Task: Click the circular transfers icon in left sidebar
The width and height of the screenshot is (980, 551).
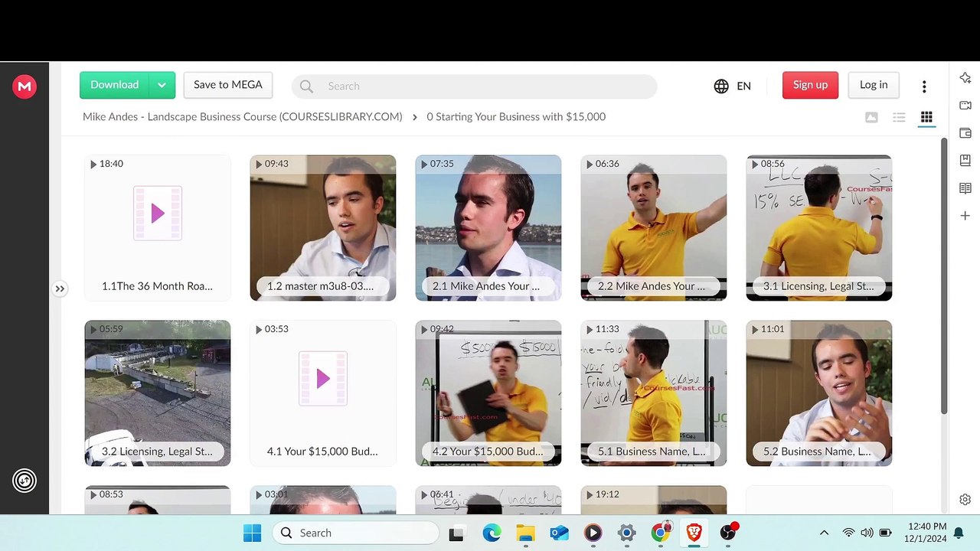Action: point(24,481)
